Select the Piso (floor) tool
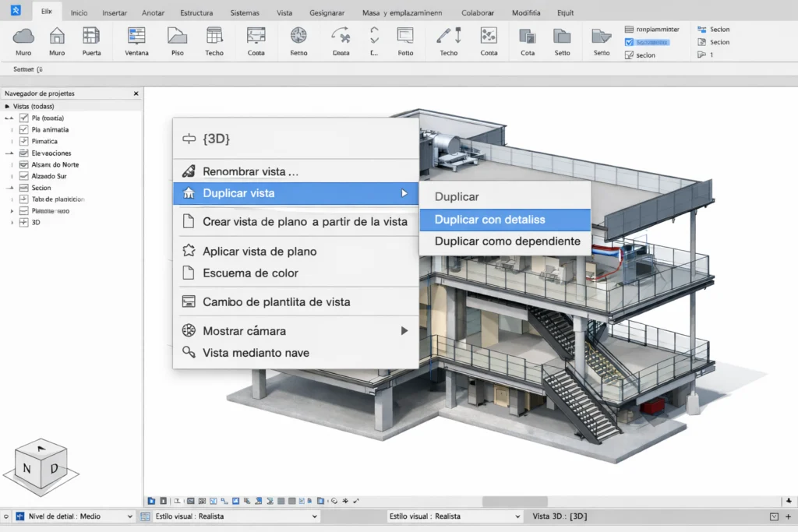This screenshot has height=532, width=798. (177, 37)
